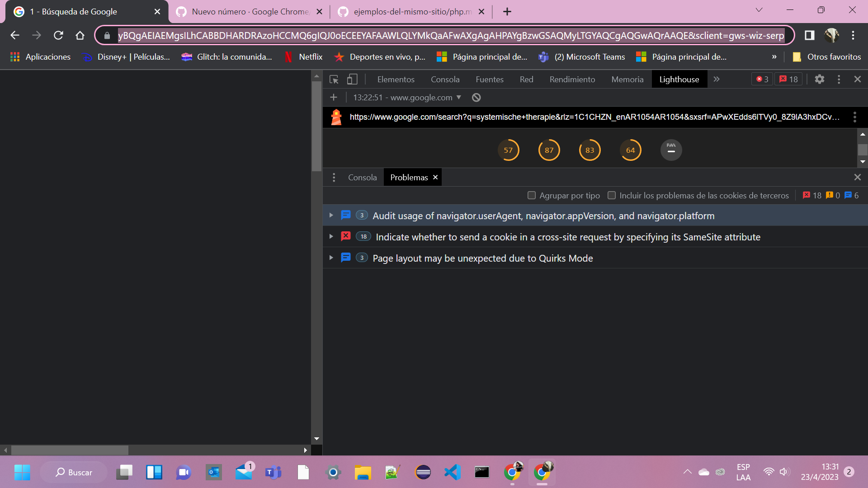
Task: Expand the navigator.userAgent audit issue
Action: pos(331,216)
